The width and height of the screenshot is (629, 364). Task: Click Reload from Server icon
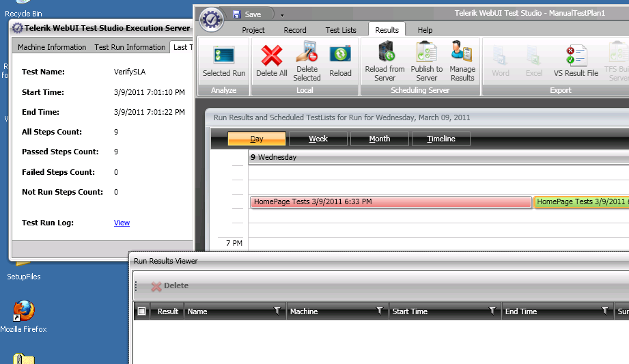point(386,51)
